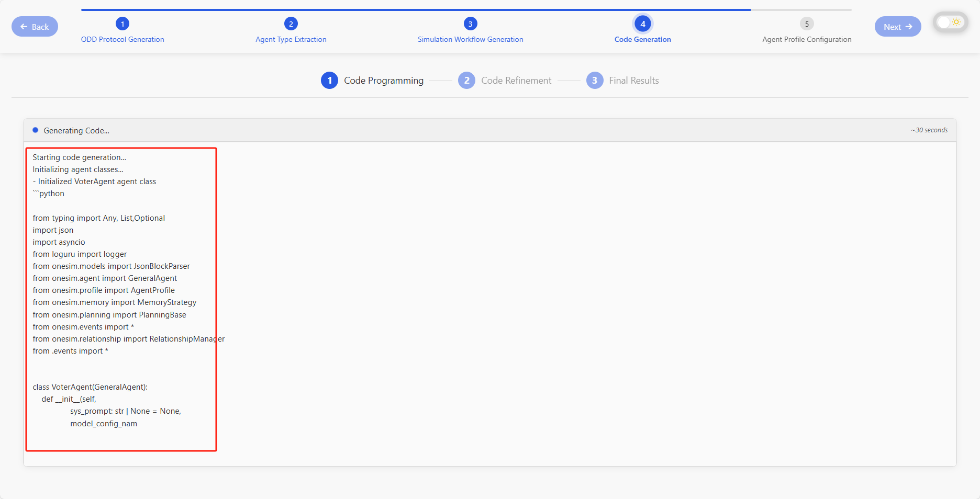The height and width of the screenshot is (499, 980).
Task: Click 'Starting code generation...' log line
Action: [x=79, y=157]
